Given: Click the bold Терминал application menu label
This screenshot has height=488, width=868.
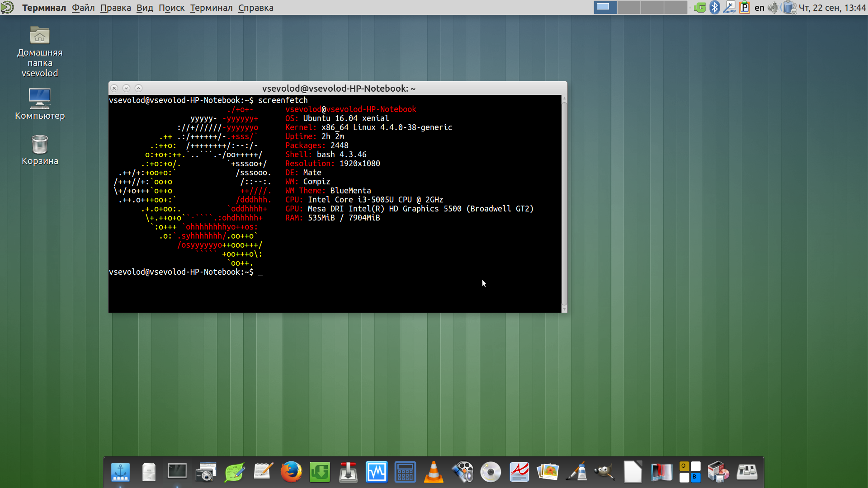Looking at the screenshot, I should click(x=44, y=8).
